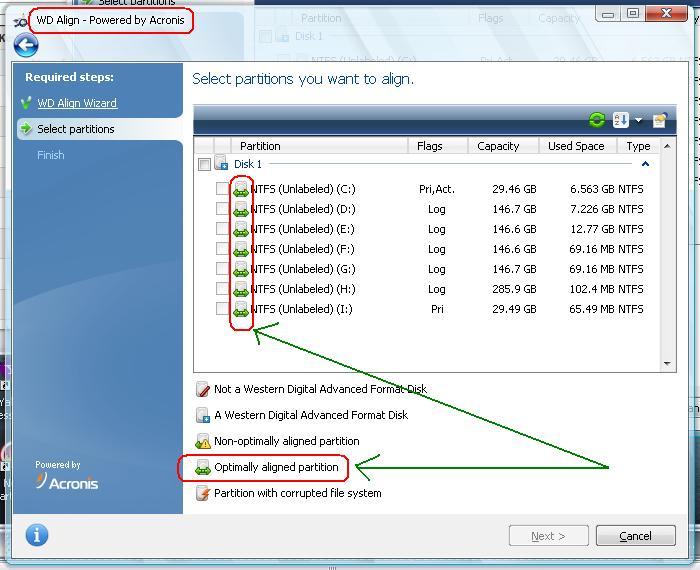Click the Finish step in sidebar
This screenshot has height=570, width=700.
point(51,155)
